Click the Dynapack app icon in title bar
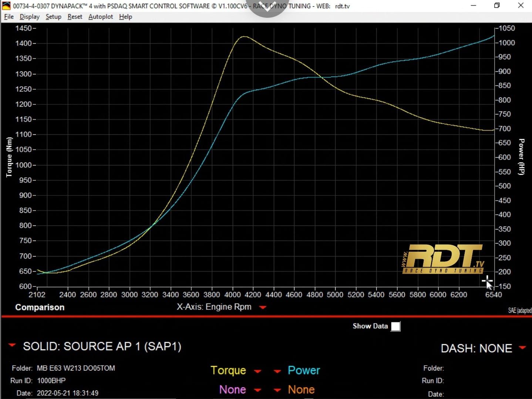 [x=6, y=6]
